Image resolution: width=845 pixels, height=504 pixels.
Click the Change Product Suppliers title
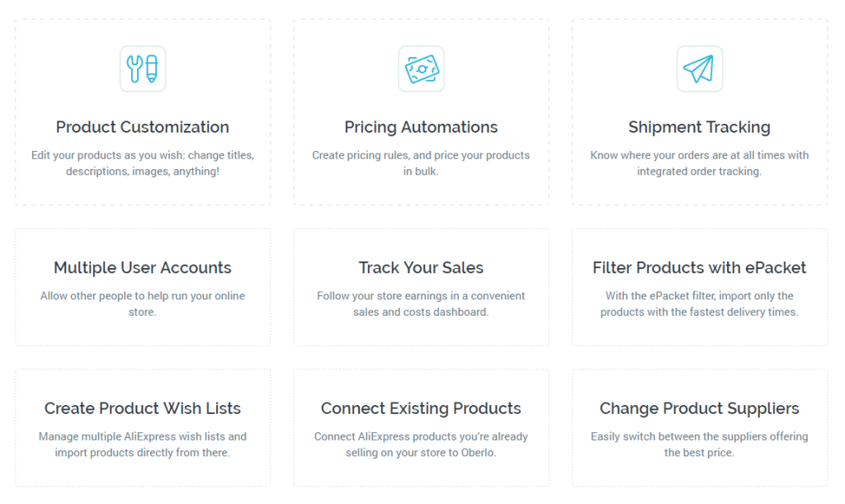coord(700,408)
